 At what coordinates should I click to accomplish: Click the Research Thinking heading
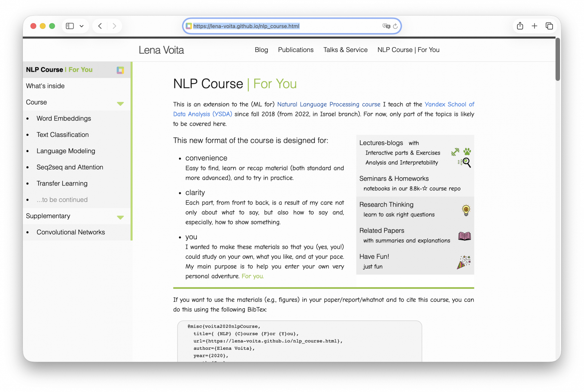386,205
